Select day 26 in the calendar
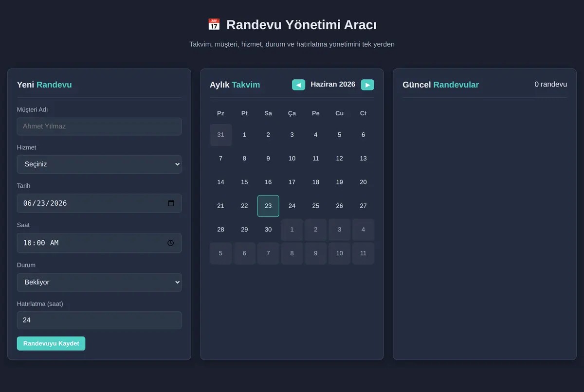Viewport: 584px width, 392px height. tap(339, 206)
